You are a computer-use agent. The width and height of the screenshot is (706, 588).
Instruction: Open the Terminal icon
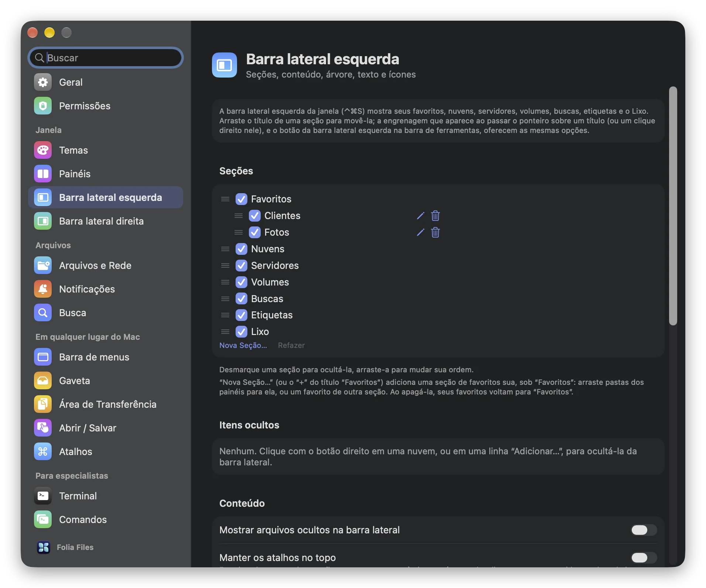pos(43,496)
